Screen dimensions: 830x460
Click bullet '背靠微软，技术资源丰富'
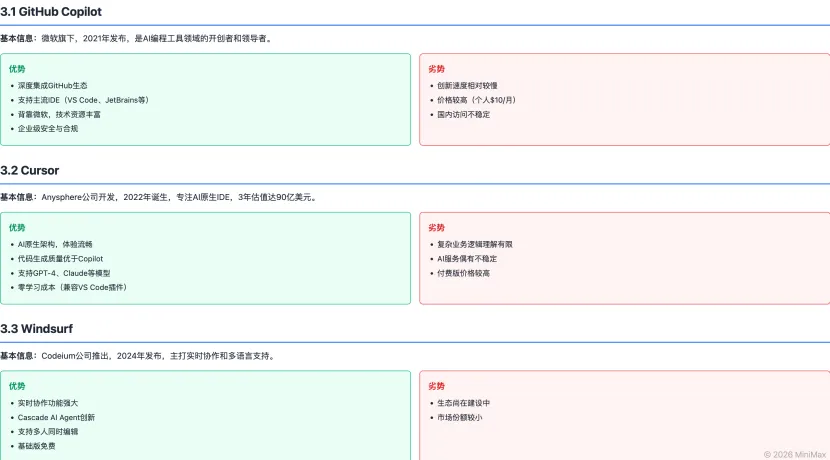pos(59,114)
